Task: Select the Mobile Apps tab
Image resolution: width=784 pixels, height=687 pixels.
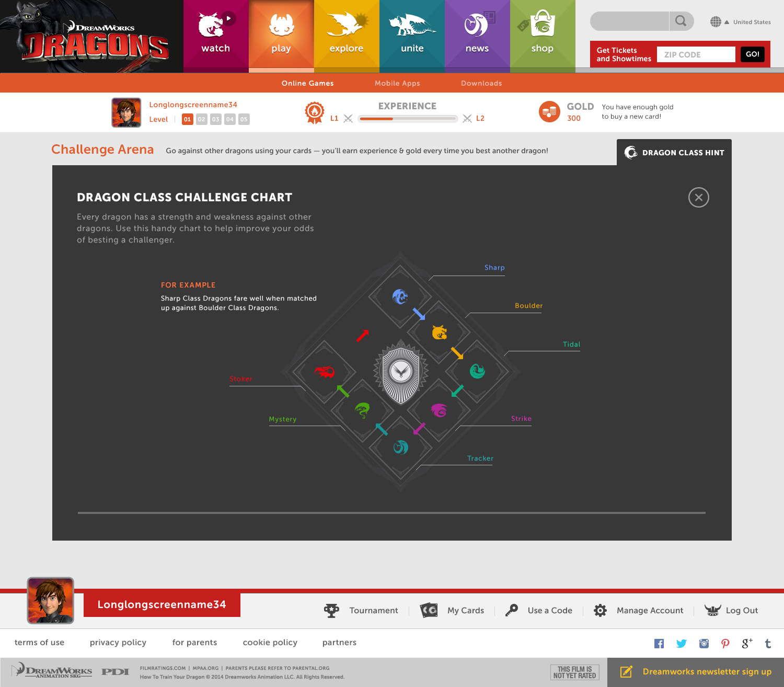Action: pos(397,83)
